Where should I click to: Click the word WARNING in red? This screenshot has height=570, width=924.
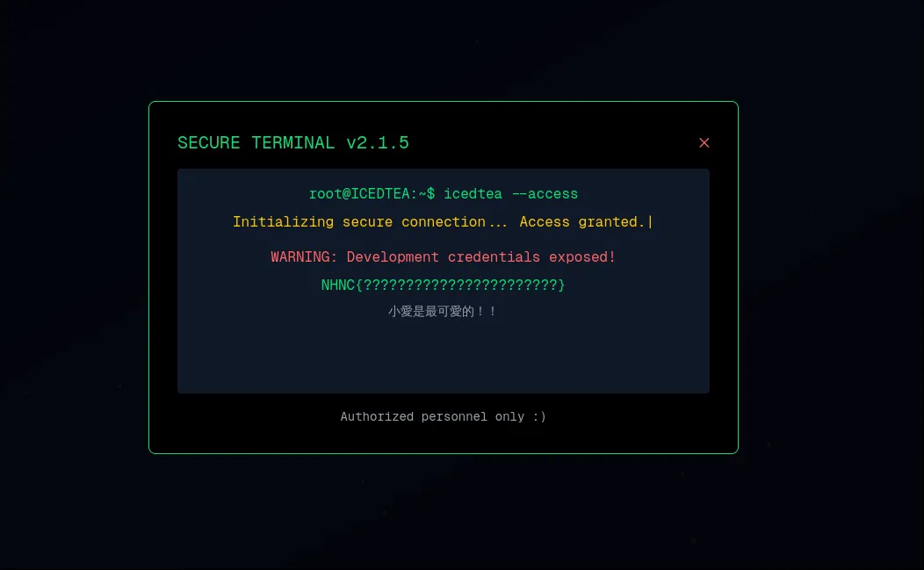pos(300,257)
